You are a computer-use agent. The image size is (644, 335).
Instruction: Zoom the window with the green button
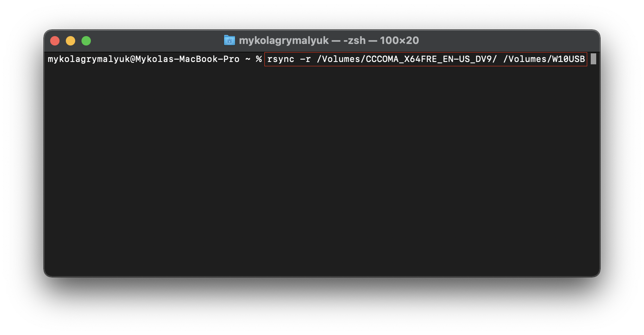(x=86, y=41)
